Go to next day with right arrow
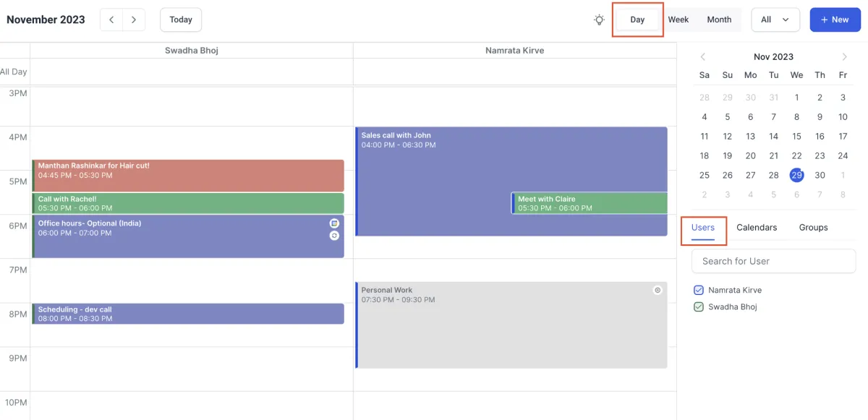868x420 pixels. coord(134,20)
